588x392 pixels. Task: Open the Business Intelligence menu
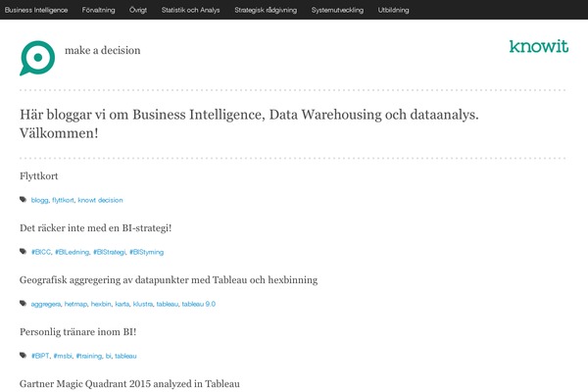(36, 10)
